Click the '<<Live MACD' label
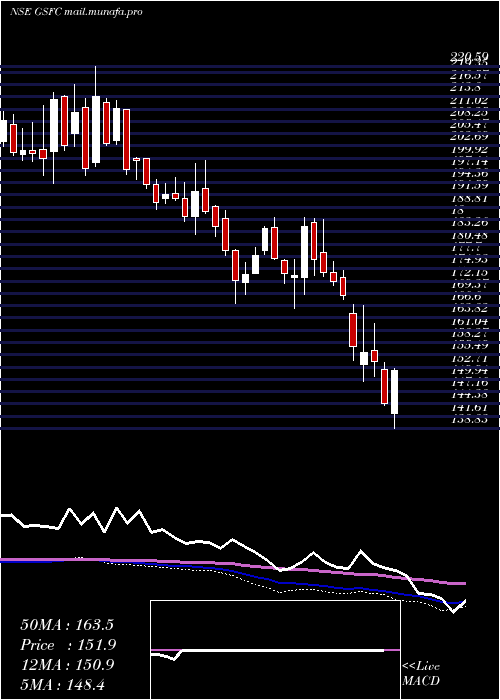The width and height of the screenshot is (500, 700). click(421, 674)
